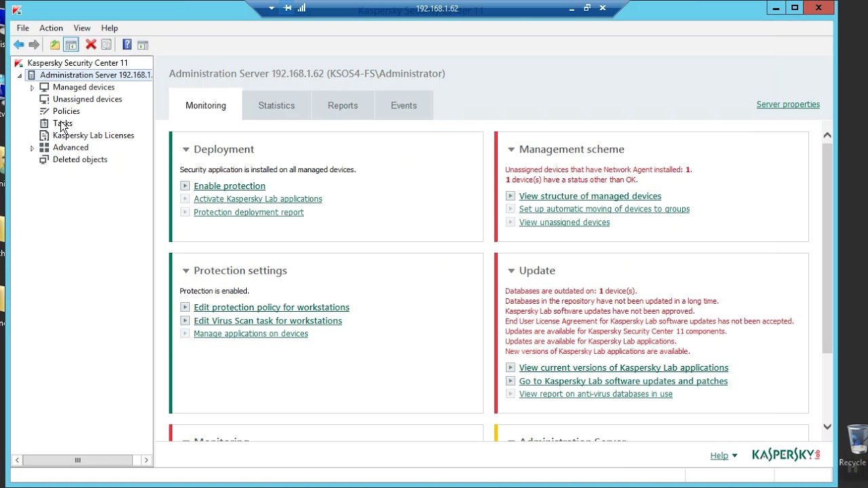Screen dimensions: 868x488
Task: Open the Help dropdown next to Kaspersky logo
Action: (x=724, y=455)
